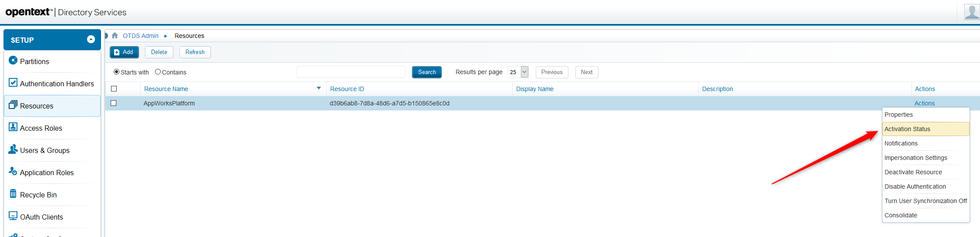Viewport: 980px width, 237px height.
Task: Click the OTDS Admin breadcrumb link
Action: pyautogui.click(x=141, y=36)
